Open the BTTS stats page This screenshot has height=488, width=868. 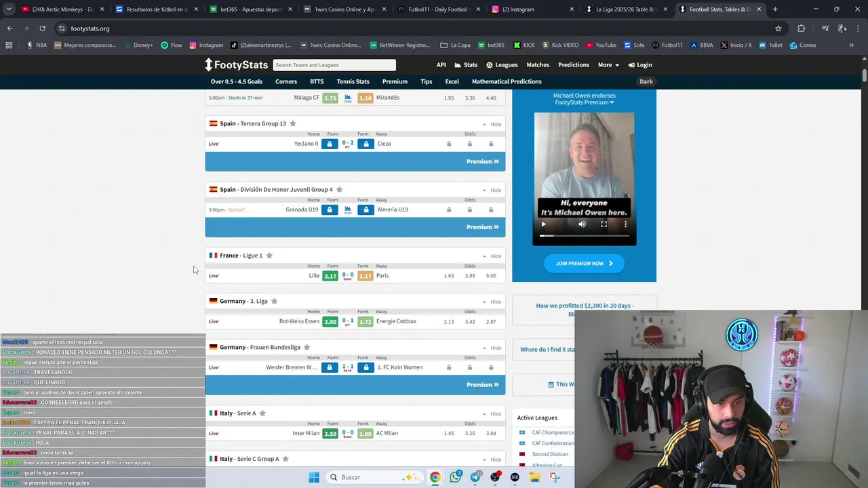317,81
